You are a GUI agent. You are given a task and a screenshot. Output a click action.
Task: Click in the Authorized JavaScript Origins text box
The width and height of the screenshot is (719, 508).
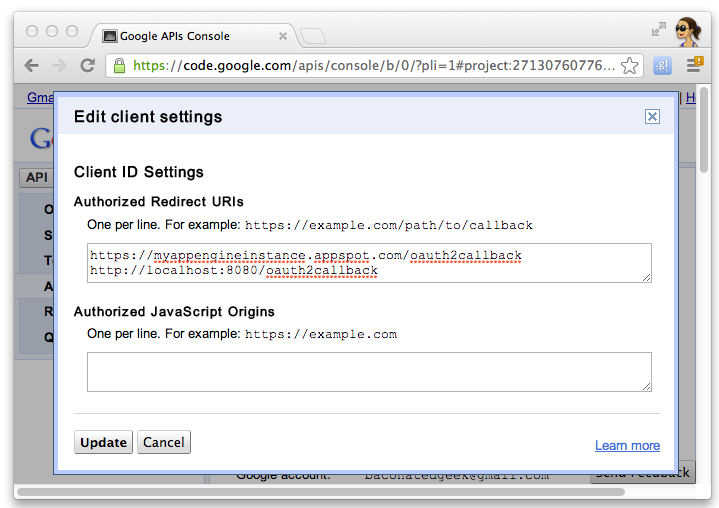(368, 371)
